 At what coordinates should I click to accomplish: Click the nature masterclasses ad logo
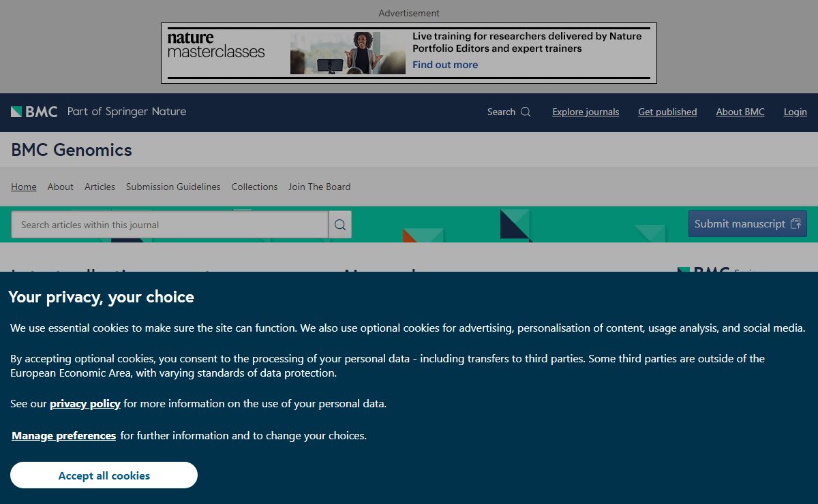coord(216,44)
